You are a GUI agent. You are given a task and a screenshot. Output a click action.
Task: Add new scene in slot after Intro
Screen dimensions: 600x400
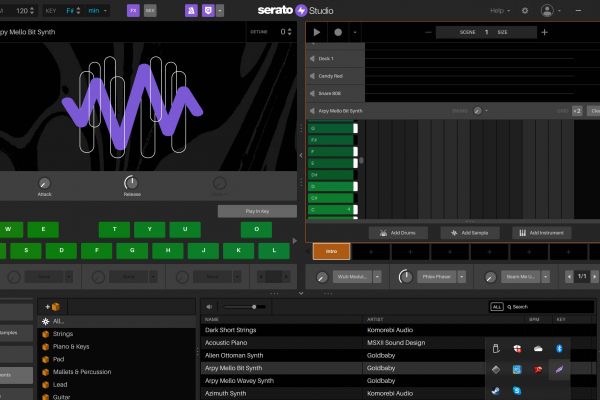(371, 252)
